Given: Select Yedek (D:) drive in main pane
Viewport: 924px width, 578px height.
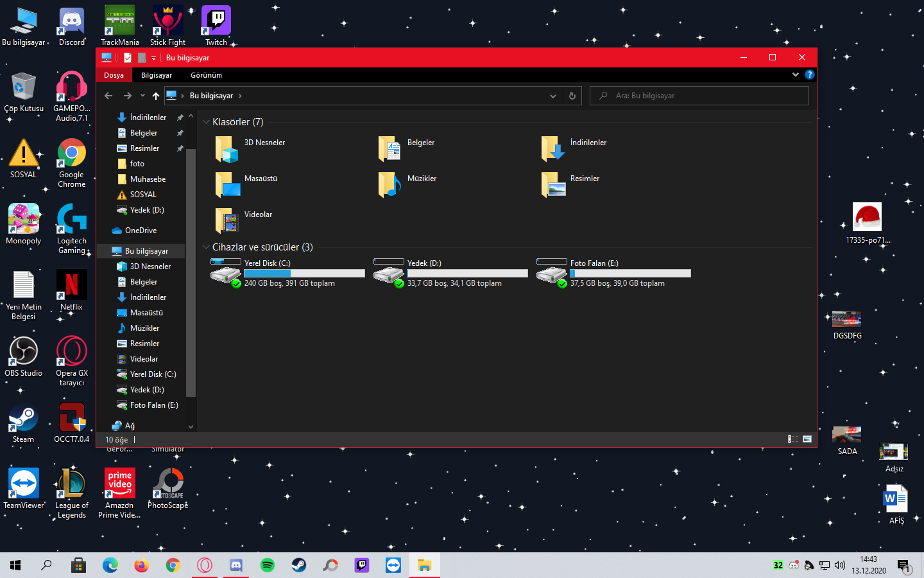Looking at the screenshot, I should tap(450, 273).
